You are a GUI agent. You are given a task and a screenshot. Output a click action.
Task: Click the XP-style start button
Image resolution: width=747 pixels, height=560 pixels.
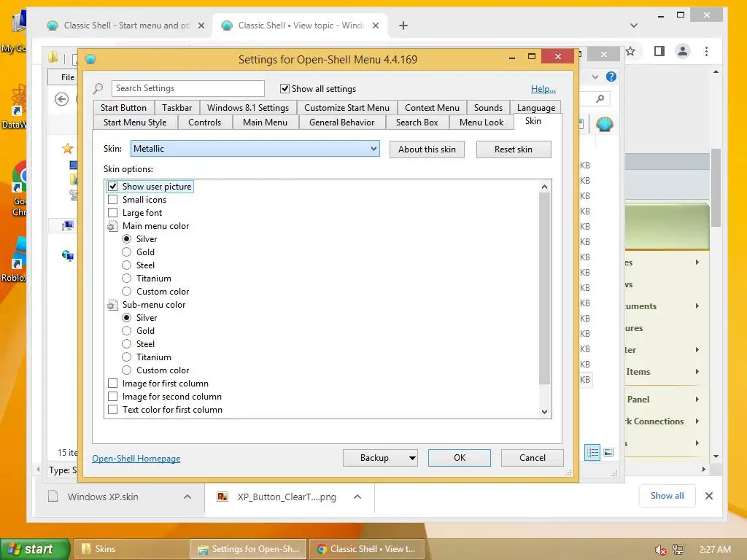[35, 549]
